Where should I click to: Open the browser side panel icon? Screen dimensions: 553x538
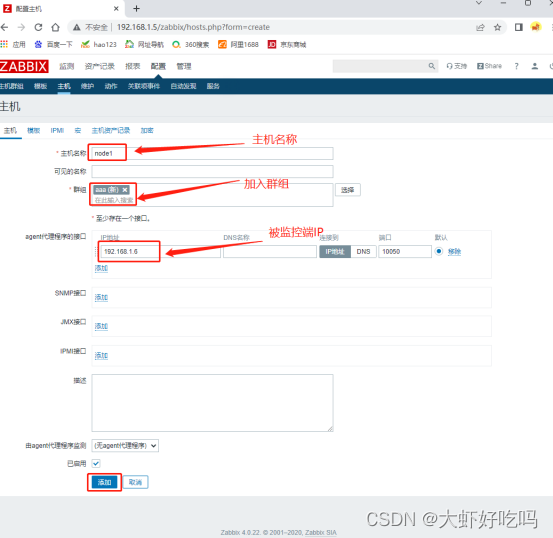518,27
